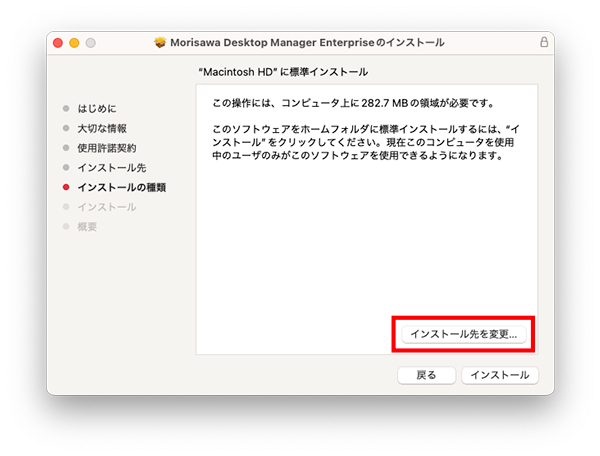The width and height of the screenshot is (600, 456).
Task: Click the lock icon in the title bar
Action: (544, 42)
